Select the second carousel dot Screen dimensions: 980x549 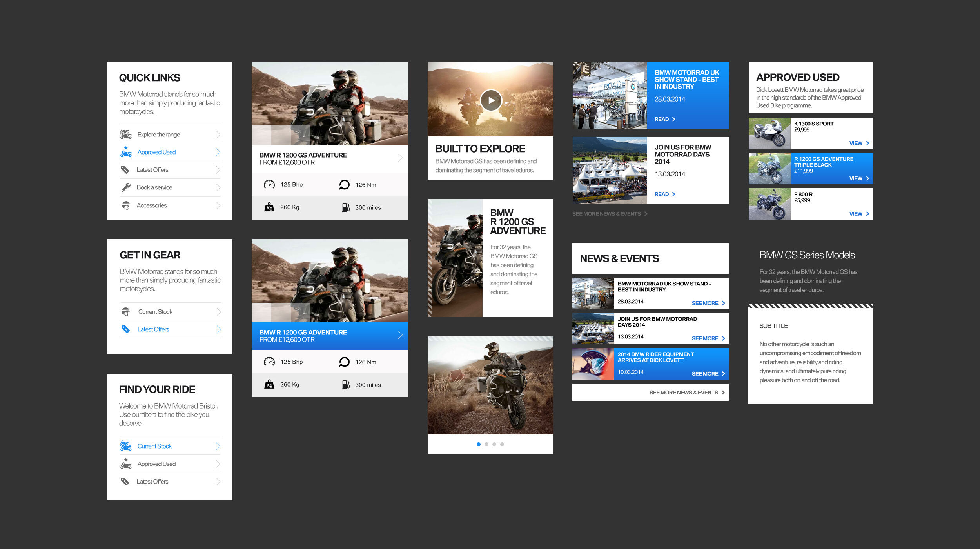tap(486, 444)
